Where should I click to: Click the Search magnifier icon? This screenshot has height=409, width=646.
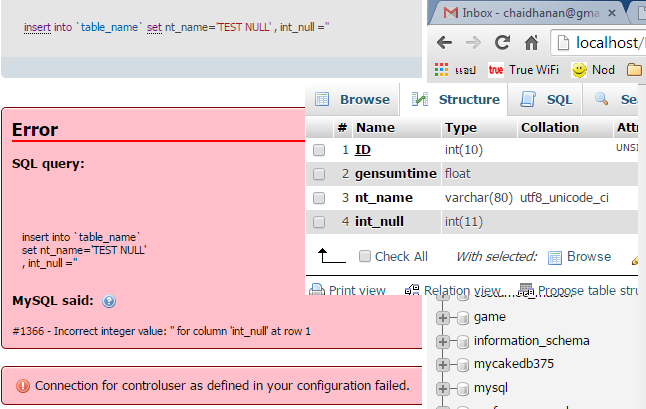(x=602, y=98)
